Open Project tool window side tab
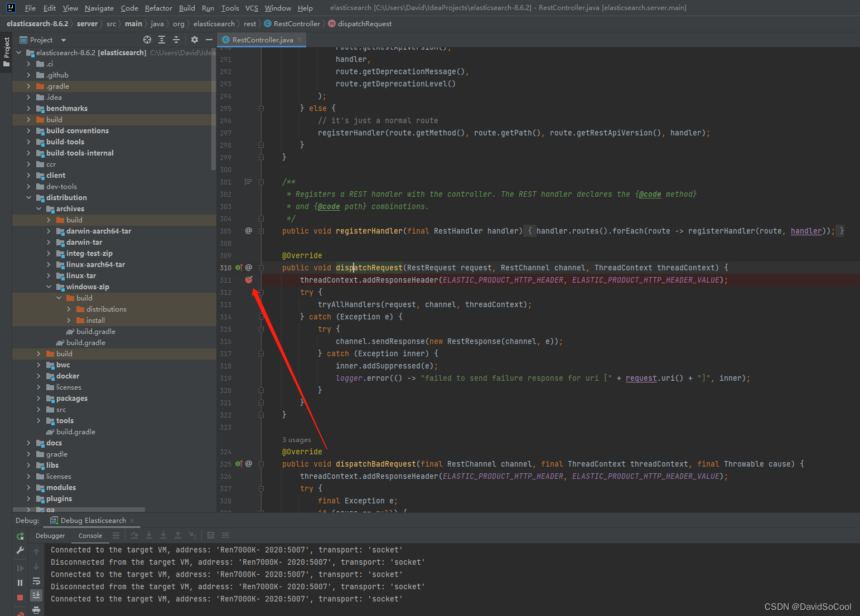This screenshot has width=860, height=616. [6, 52]
